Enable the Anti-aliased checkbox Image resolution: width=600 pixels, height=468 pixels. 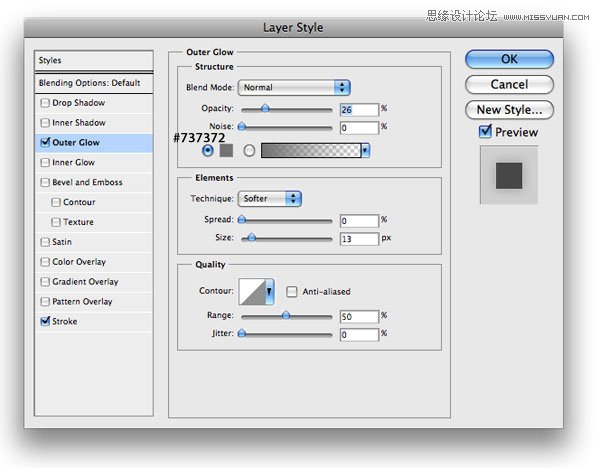pyautogui.click(x=292, y=292)
